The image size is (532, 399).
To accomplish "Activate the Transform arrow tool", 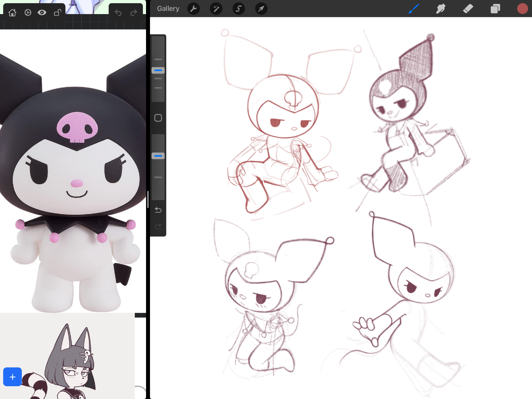I will click(x=261, y=9).
